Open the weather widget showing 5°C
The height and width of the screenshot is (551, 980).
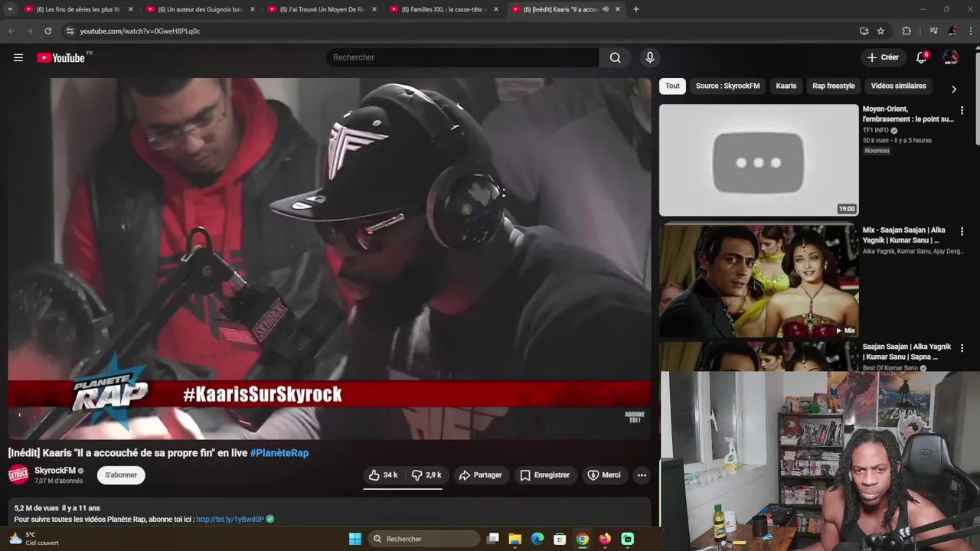[34, 539]
